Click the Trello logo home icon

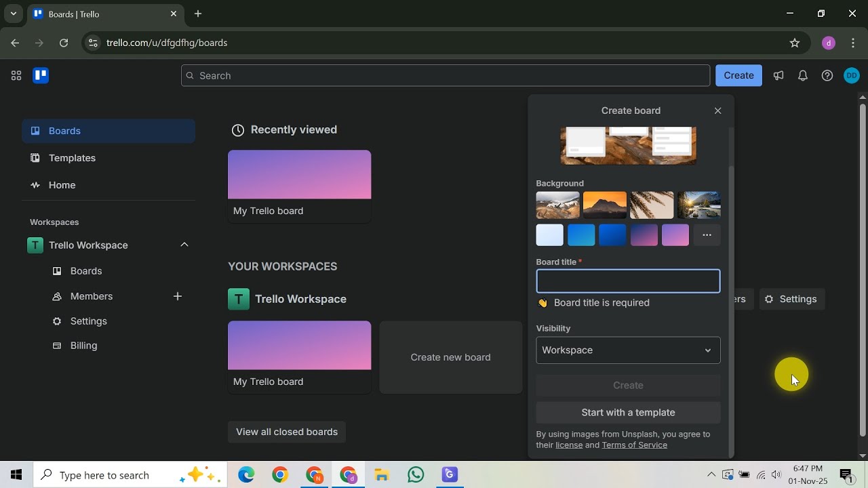coord(41,76)
